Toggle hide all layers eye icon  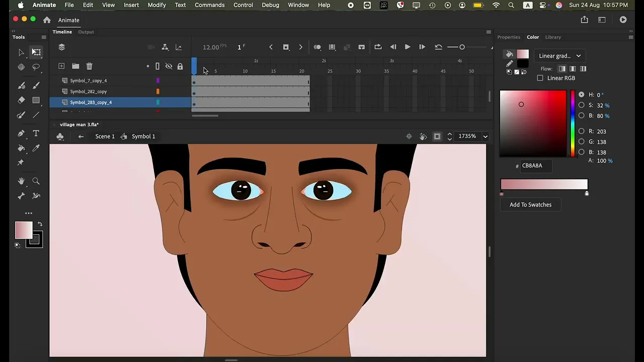[x=169, y=66]
